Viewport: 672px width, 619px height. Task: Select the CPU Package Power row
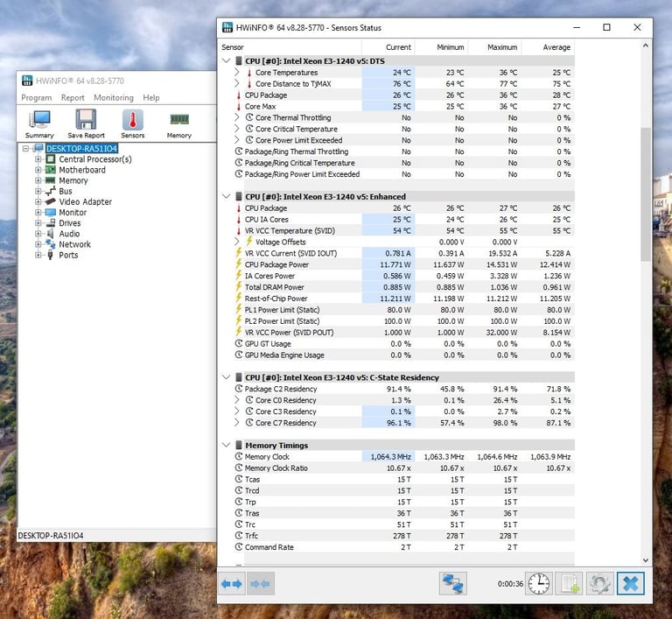402,264
